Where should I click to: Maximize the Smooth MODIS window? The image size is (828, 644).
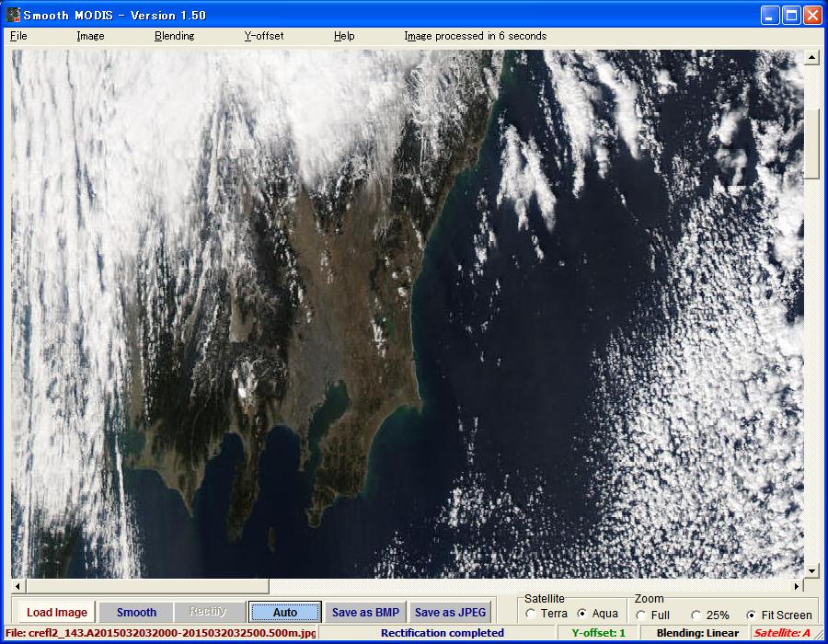pos(791,16)
